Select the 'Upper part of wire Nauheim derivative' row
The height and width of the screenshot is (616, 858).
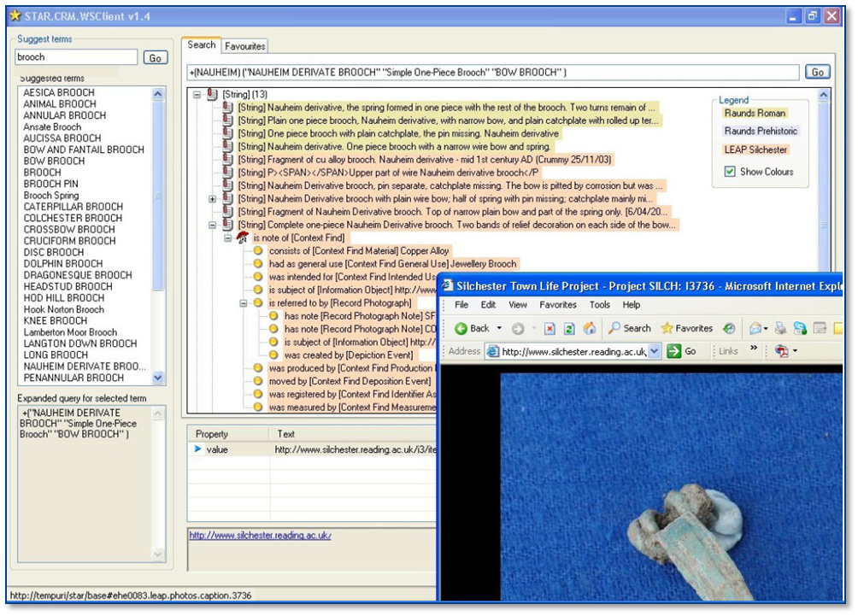click(x=389, y=173)
